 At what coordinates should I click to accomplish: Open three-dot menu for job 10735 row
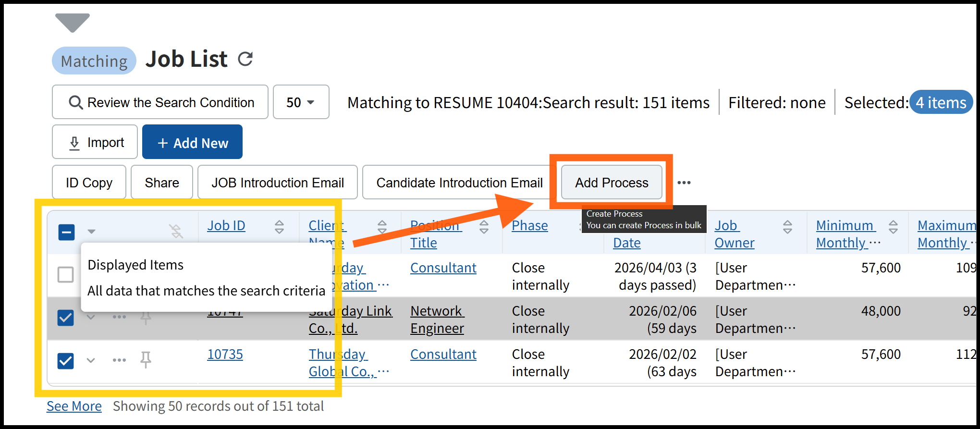[119, 360]
